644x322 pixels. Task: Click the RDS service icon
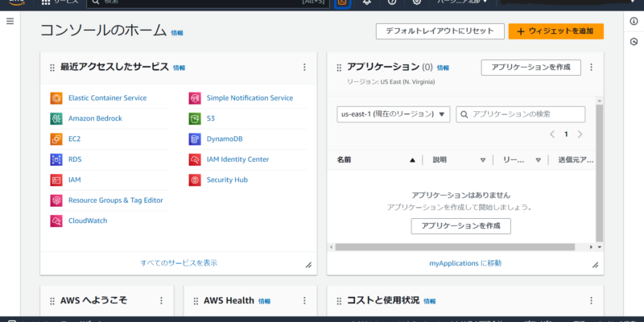tap(56, 159)
